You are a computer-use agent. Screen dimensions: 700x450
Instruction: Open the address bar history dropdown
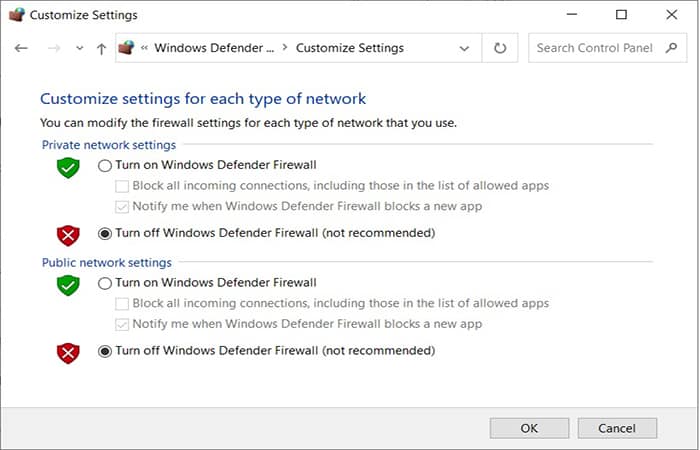[464, 48]
